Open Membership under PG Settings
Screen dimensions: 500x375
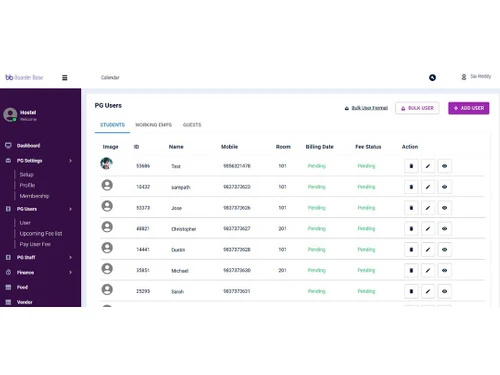tap(34, 196)
